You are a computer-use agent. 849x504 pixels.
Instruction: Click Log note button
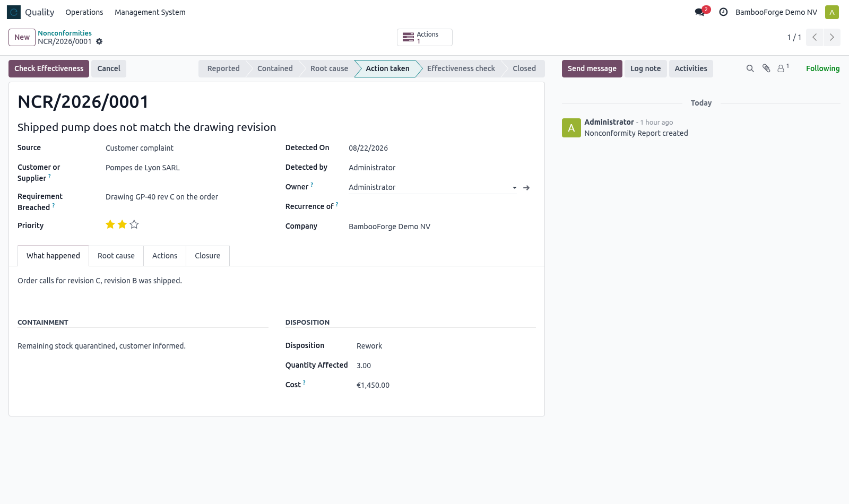point(646,68)
